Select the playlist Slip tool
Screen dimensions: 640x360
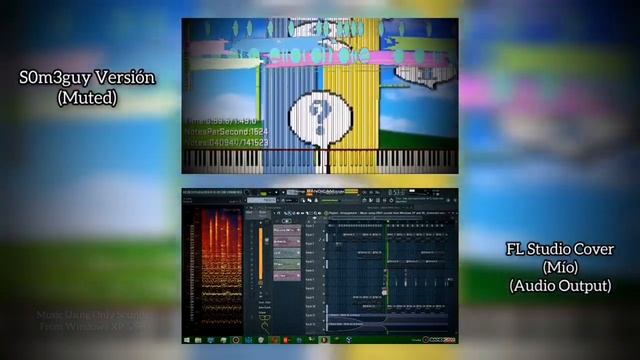pos(302,213)
